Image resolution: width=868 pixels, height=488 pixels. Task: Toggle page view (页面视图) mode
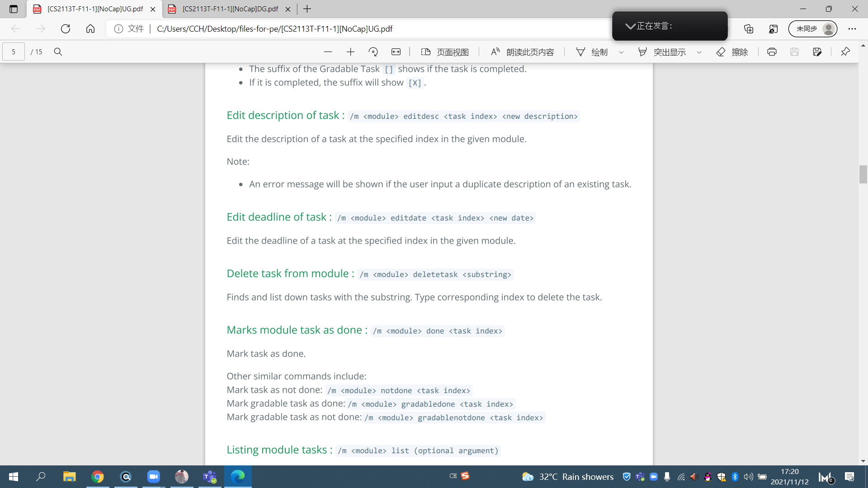(445, 52)
